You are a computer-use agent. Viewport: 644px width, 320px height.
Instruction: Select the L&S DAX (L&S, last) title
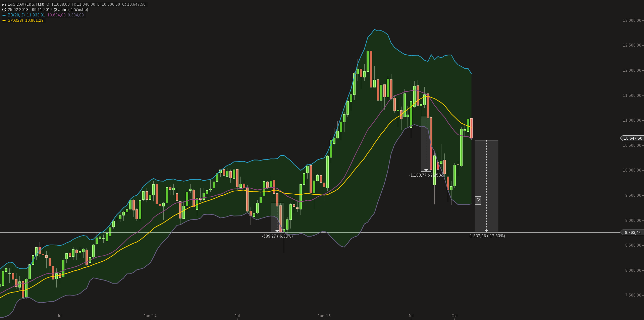(26, 4)
